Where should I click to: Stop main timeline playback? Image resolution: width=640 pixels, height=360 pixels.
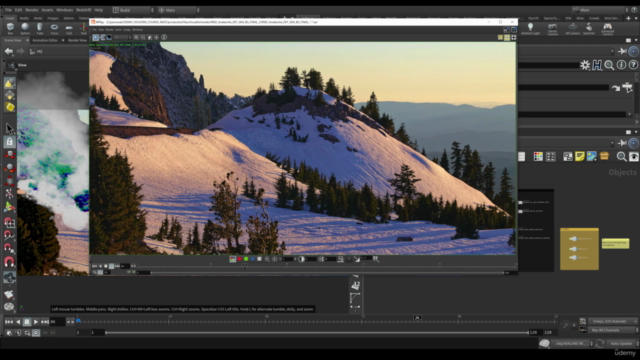coord(27,322)
